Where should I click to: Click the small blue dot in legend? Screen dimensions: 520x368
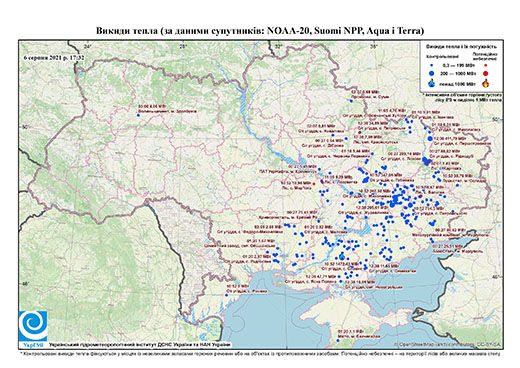[432, 65]
